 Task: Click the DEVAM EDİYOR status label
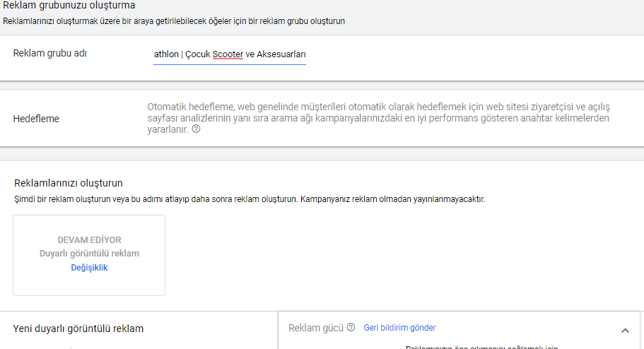[x=89, y=240]
